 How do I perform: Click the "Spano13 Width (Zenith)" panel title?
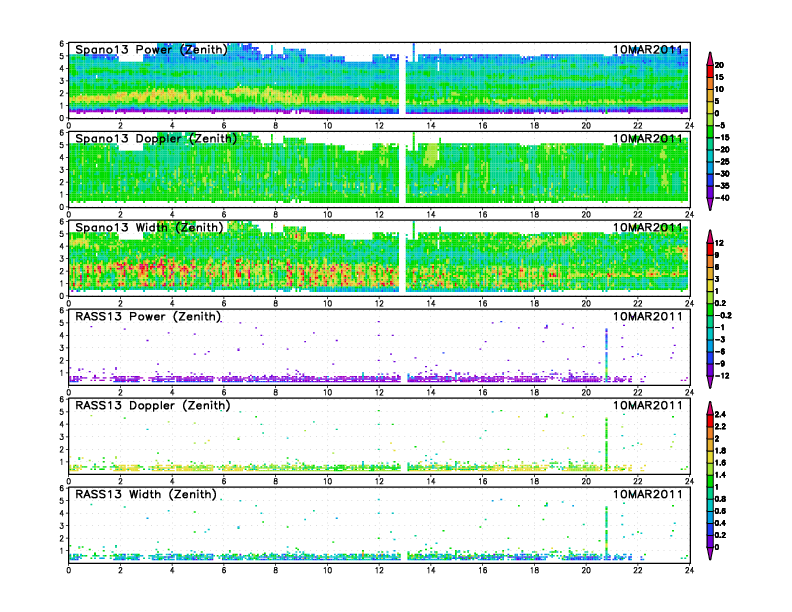tap(150, 228)
